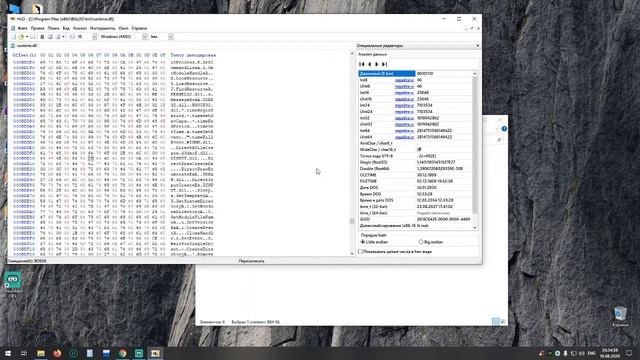Click the Offset(h) column header
Screen dimensions: 640x360
point(24,55)
